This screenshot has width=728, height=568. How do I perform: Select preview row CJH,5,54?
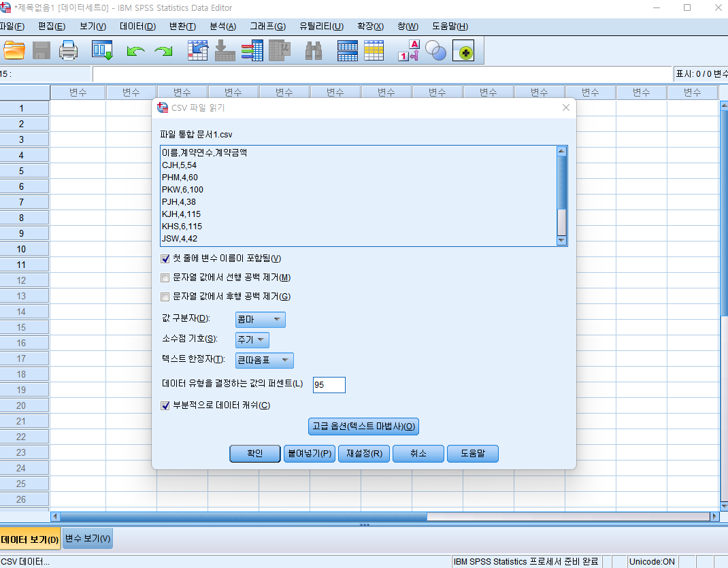[179, 165]
